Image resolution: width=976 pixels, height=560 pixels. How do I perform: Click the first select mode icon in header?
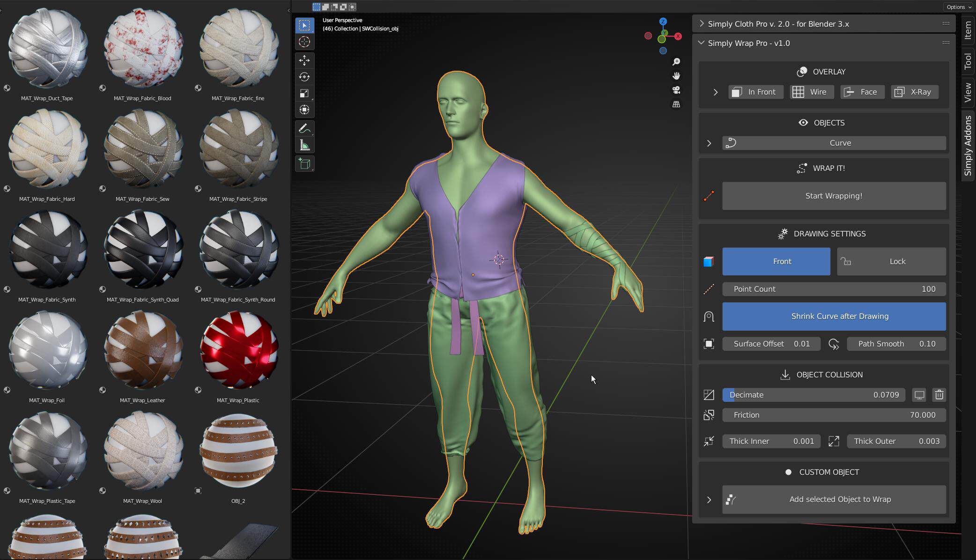[x=317, y=7]
